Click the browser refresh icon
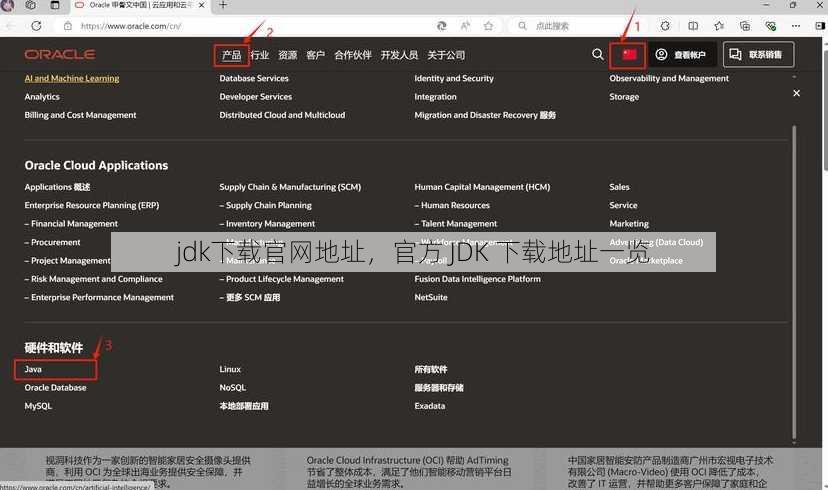 (36, 25)
